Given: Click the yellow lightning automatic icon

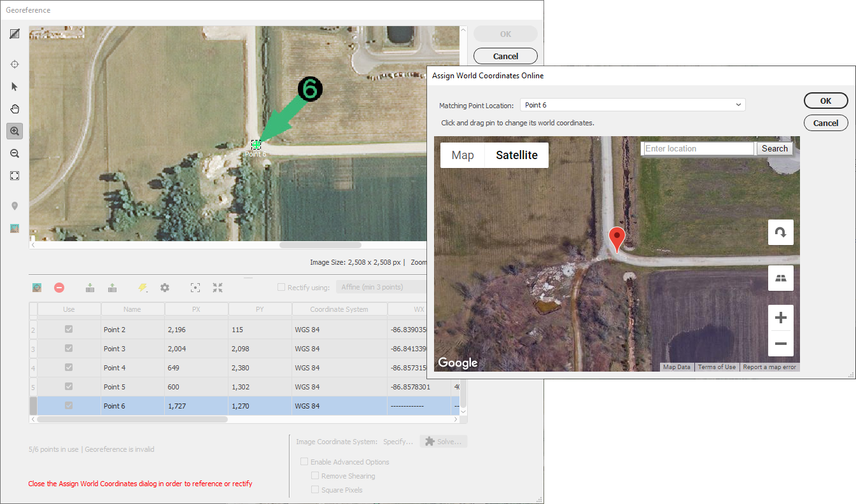Looking at the screenshot, I should coord(143,288).
